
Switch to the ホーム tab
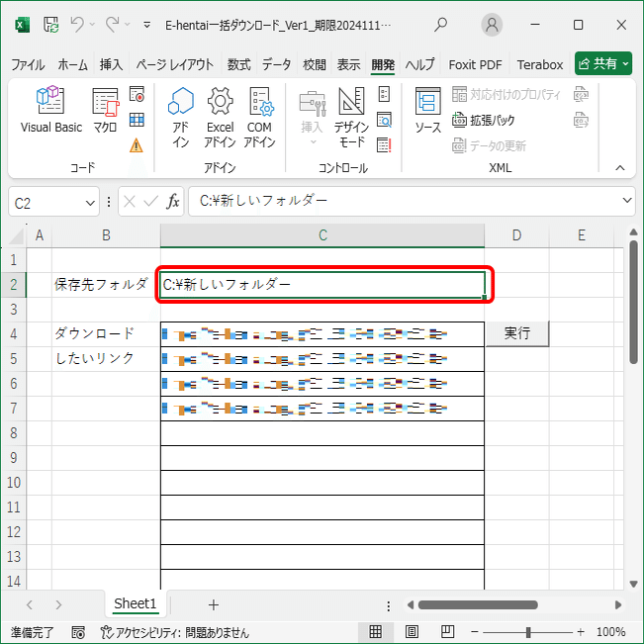(x=72, y=64)
